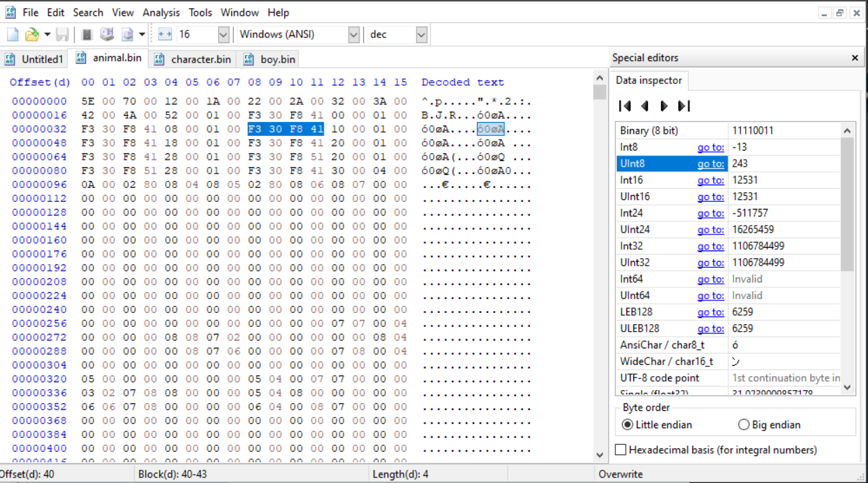The image size is (868, 483).
Task: Switch to the Untitled1 tab
Action: click(x=34, y=59)
